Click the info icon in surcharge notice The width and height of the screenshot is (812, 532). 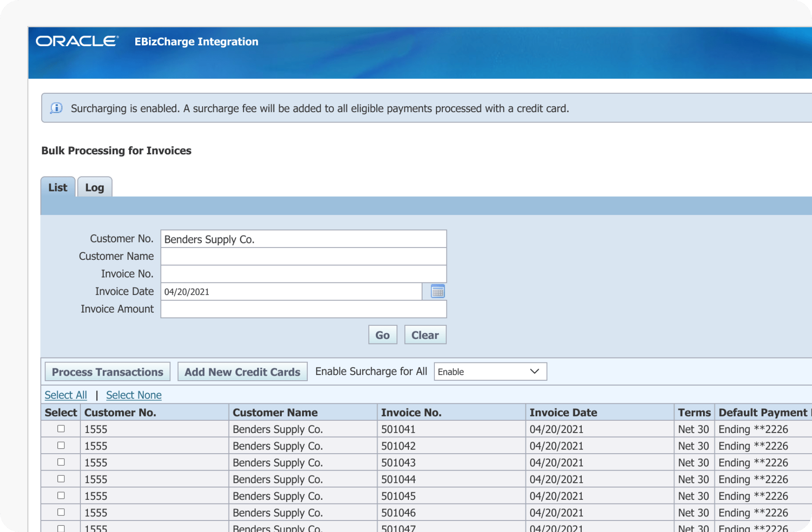click(57, 108)
